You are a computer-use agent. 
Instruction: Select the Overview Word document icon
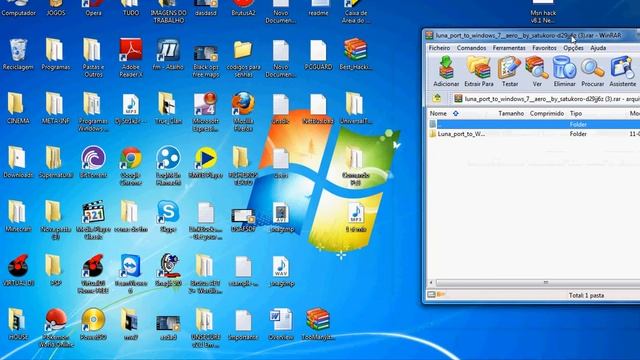(281, 325)
